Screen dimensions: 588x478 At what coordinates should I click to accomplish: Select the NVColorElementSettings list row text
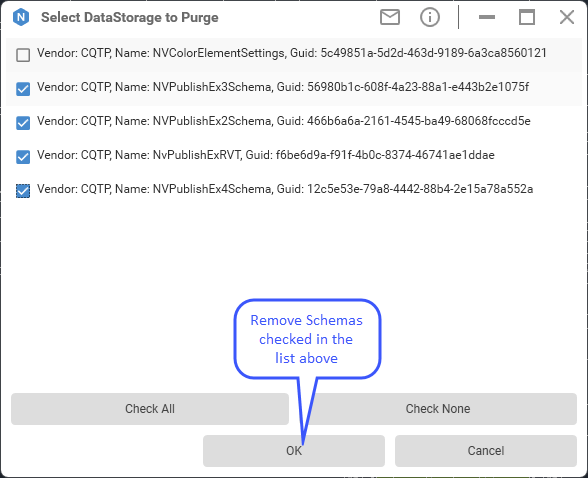pos(292,53)
